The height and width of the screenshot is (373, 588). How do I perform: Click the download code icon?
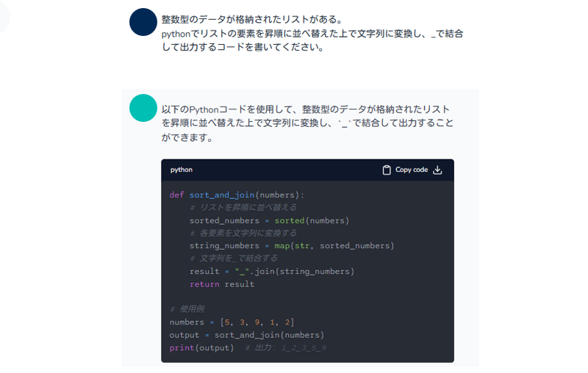(437, 170)
